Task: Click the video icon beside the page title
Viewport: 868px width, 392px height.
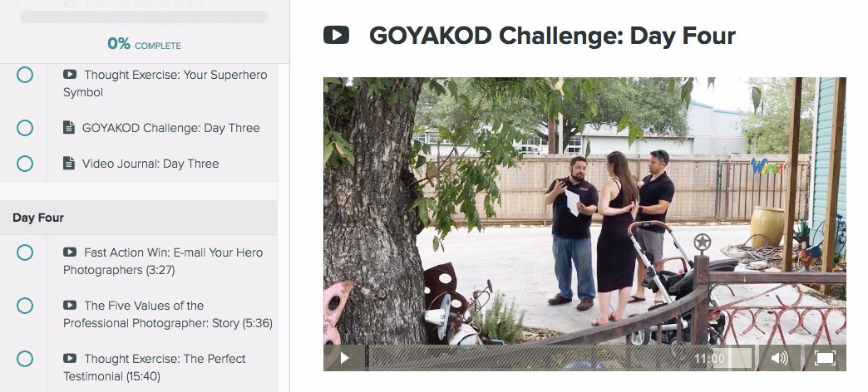Action: (336, 35)
